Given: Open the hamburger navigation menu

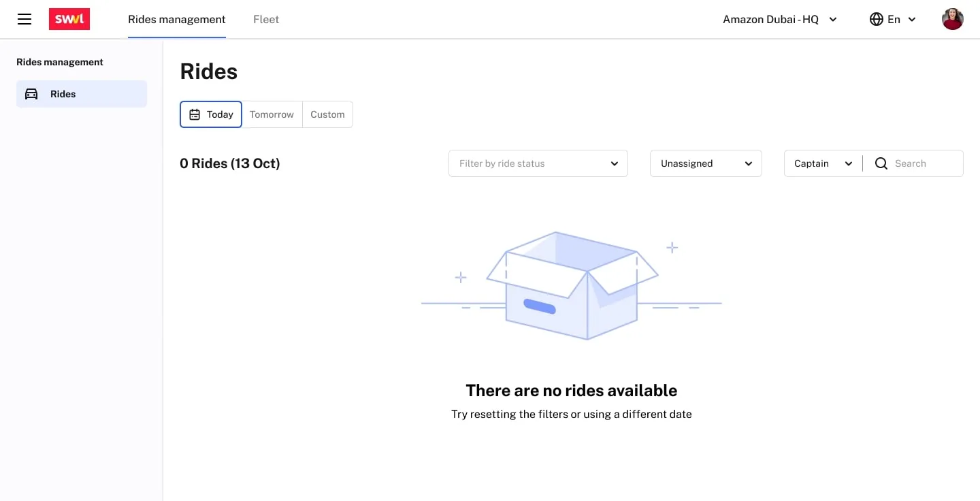Looking at the screenshot, I should pyautogui.click(x=24, y=19).
